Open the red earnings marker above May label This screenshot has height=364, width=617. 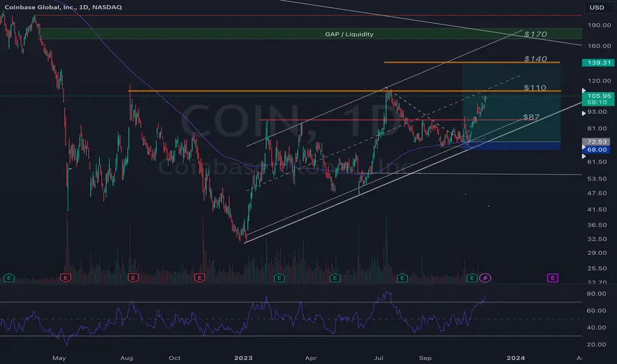click(66, 278)
